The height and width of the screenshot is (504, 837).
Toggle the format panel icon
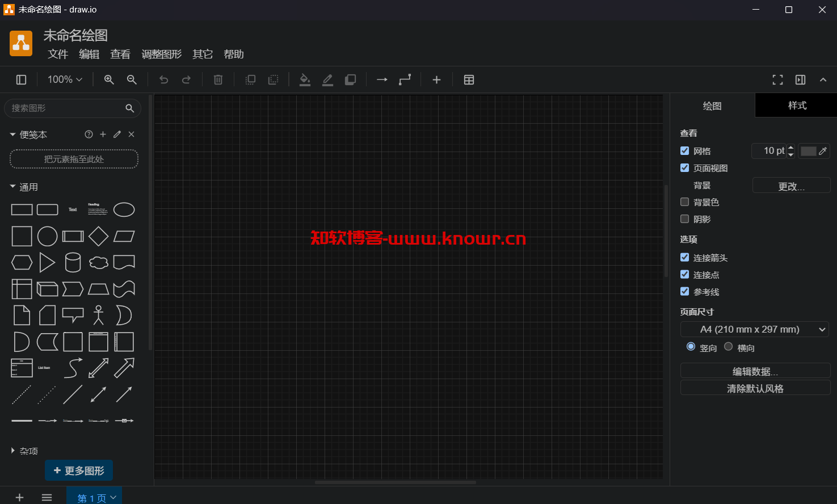[x=800, y=80]
